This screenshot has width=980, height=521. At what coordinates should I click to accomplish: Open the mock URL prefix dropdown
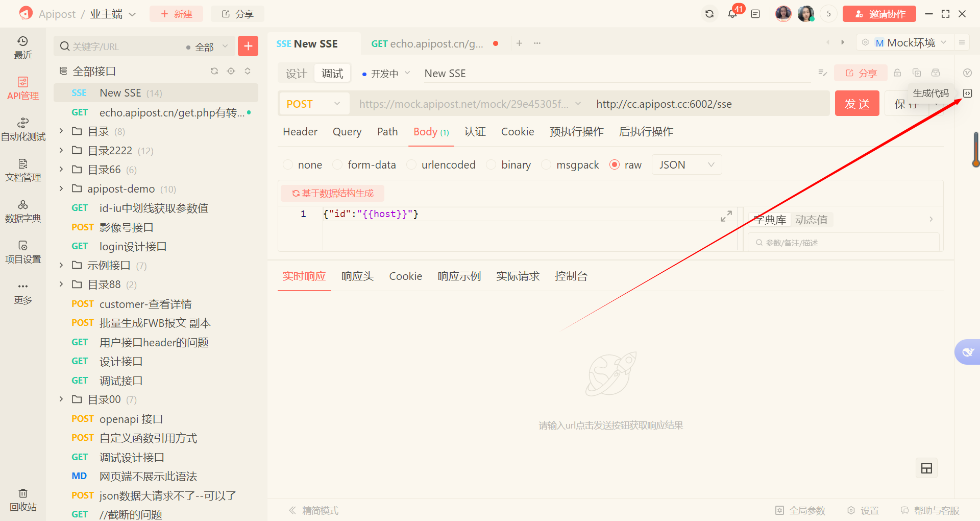470,104
